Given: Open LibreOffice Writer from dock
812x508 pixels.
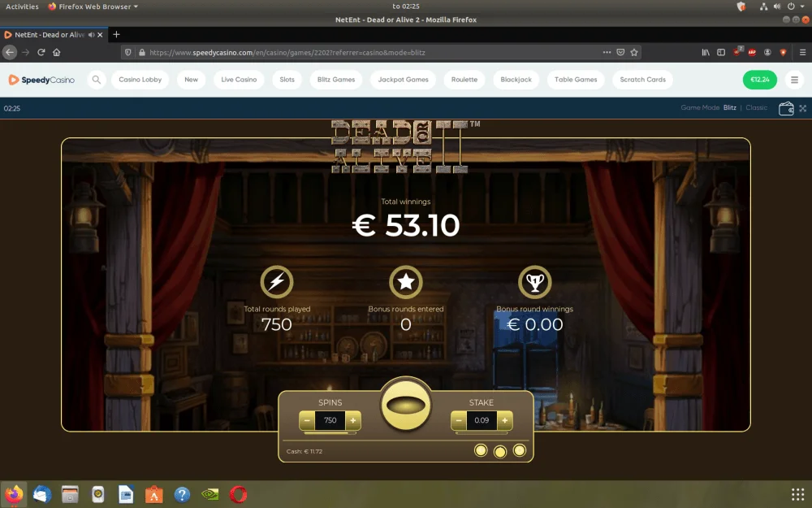Looking at the screenshot, I should coord(126,494).
